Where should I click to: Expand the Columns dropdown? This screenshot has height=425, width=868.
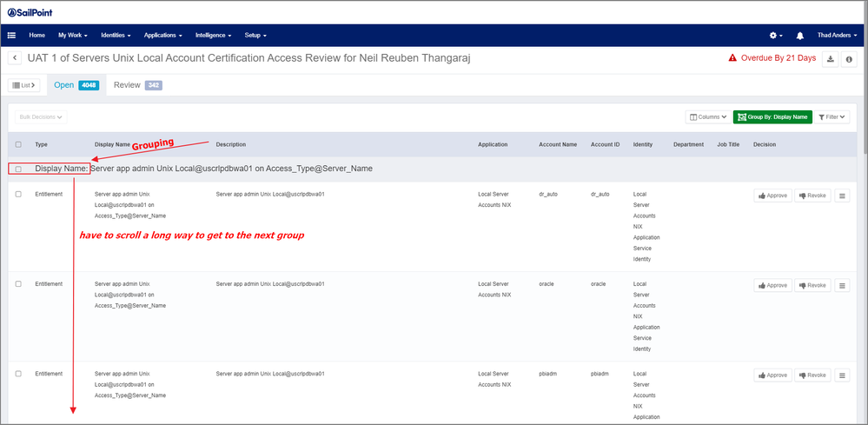click(707, 116)
